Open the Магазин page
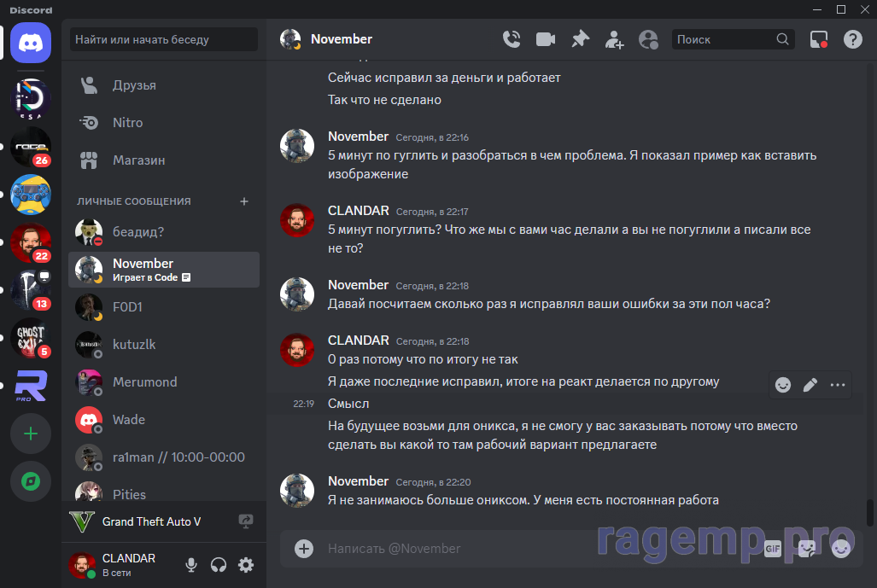The width and height of the screenshot is (877, 588). click(x=138, y=160)
